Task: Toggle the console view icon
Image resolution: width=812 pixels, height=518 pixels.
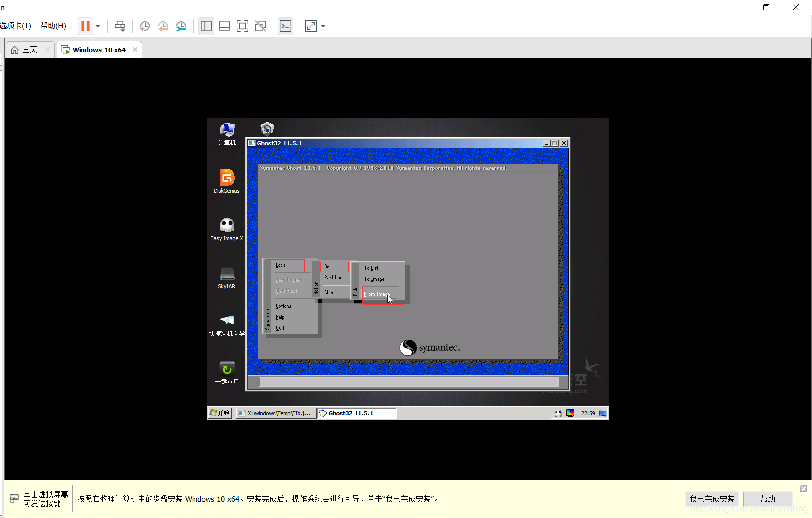Action: (285, 26)
